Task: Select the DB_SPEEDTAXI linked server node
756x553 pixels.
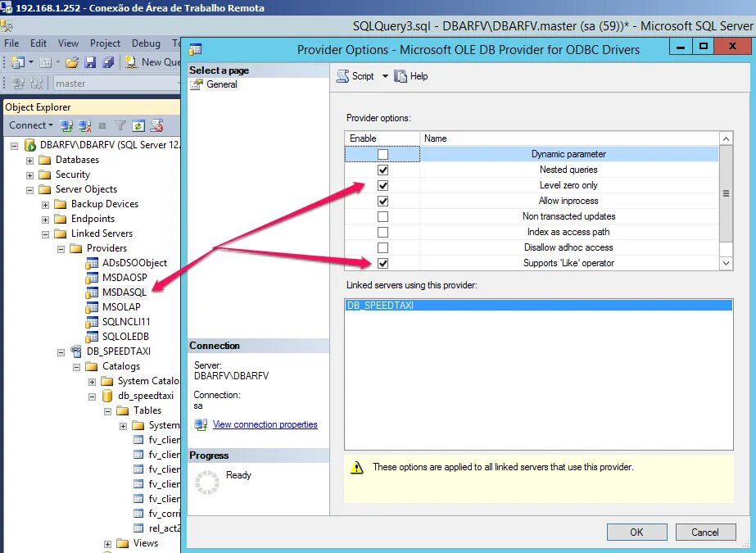Action: click(x=119, y=351)
